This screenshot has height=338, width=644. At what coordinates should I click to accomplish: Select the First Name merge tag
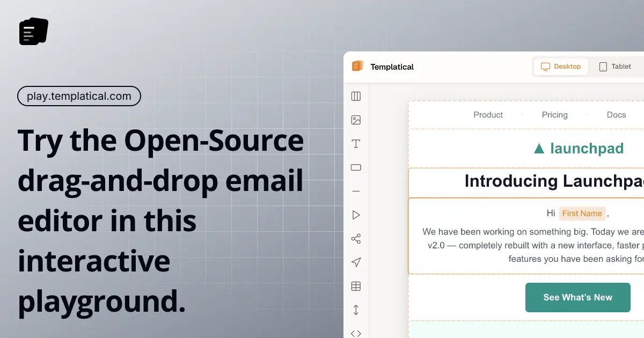point(582,214)
